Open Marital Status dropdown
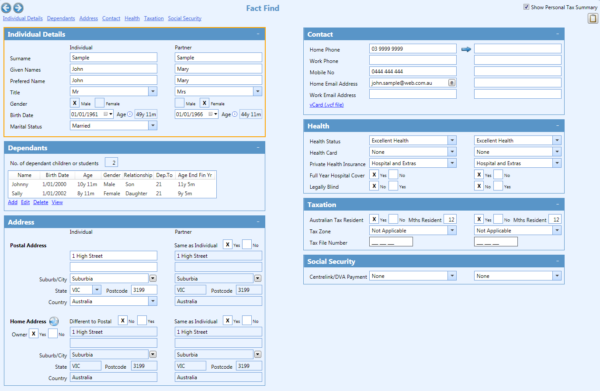600x391 pixels. click(x=153, y=125)
